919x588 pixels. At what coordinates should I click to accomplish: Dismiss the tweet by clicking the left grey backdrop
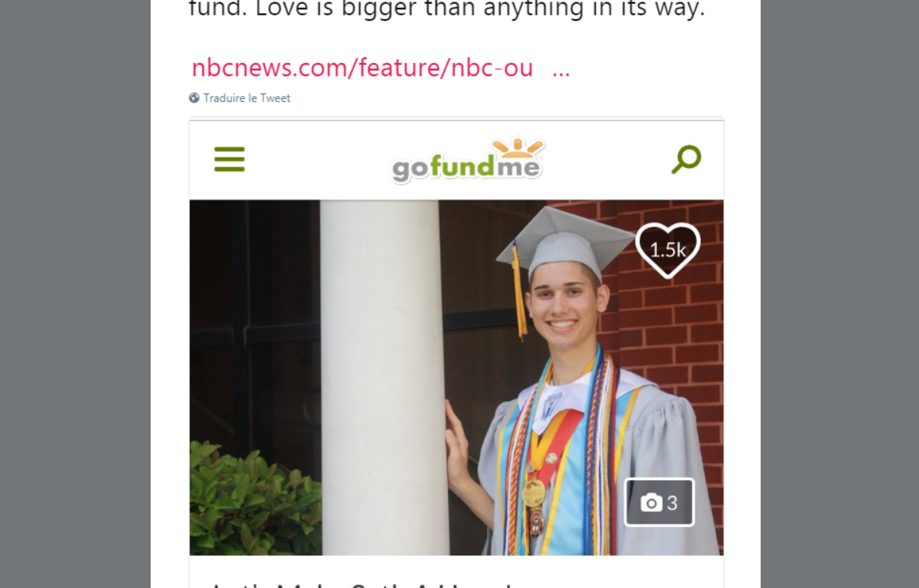click(75, 294)
